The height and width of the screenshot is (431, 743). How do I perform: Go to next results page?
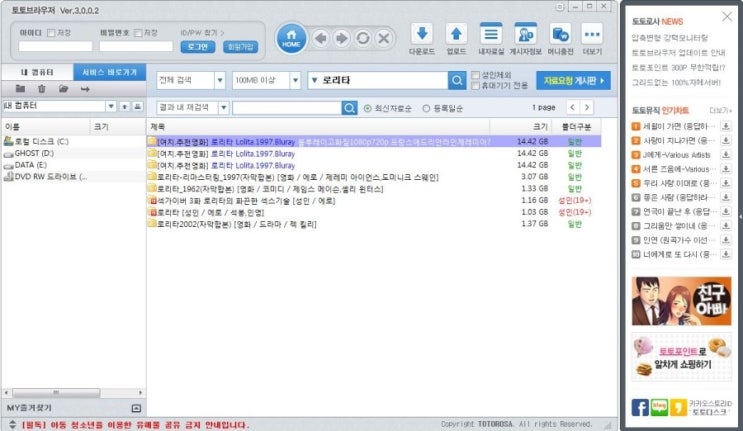coord(587,108)
